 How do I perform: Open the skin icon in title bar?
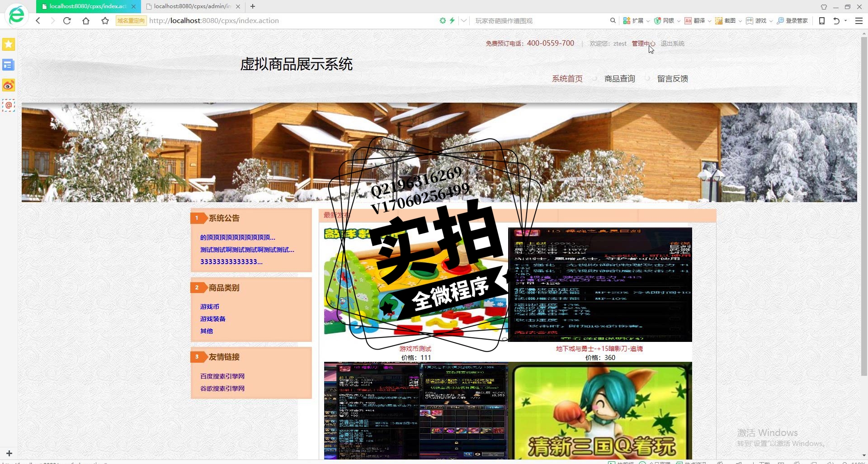[x=824, y=7]
